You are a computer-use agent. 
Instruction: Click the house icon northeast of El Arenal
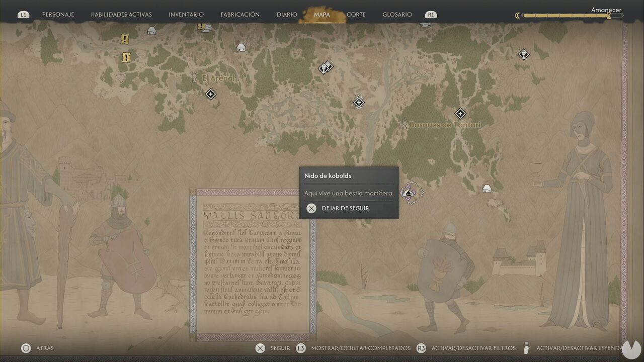(241, 47)
